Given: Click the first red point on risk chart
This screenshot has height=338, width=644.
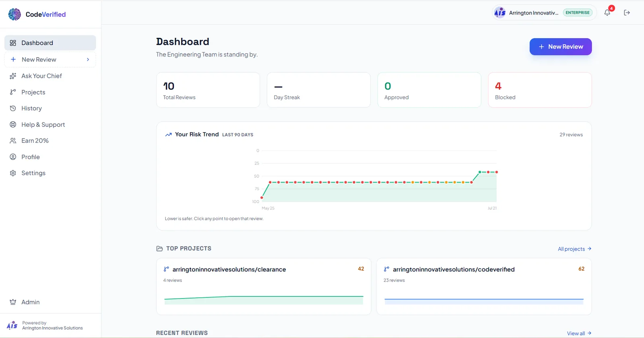Looking at the screenshot, I should (x=262, y=197).
